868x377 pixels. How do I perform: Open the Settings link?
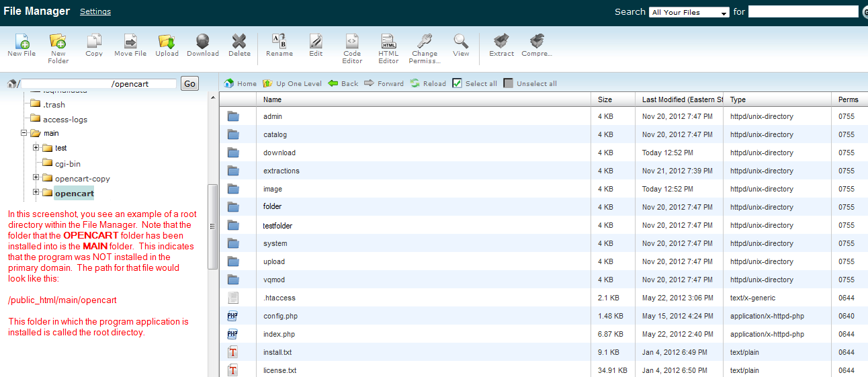(95, 11)
